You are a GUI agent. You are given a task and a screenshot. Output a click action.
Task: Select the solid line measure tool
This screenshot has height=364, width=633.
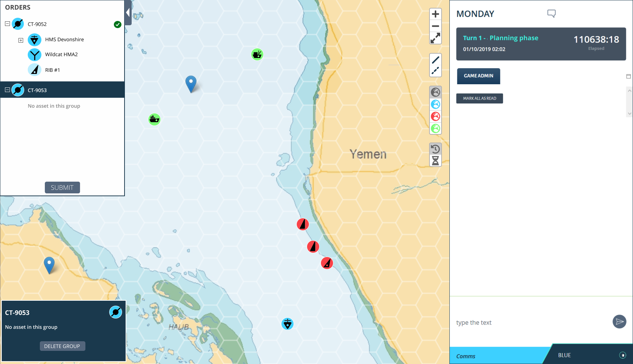[436, 60]
